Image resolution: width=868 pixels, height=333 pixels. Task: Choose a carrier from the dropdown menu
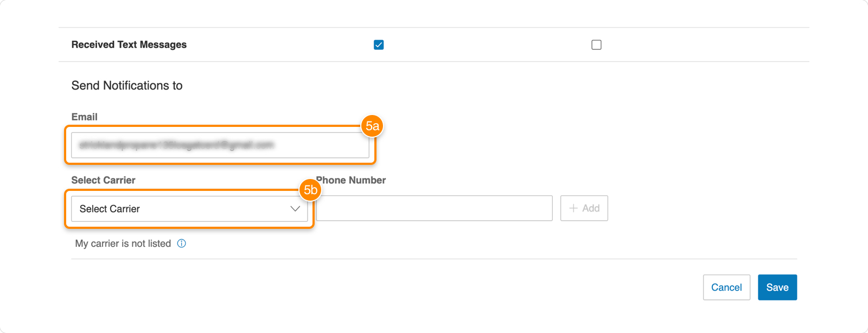tap(189, 208)
